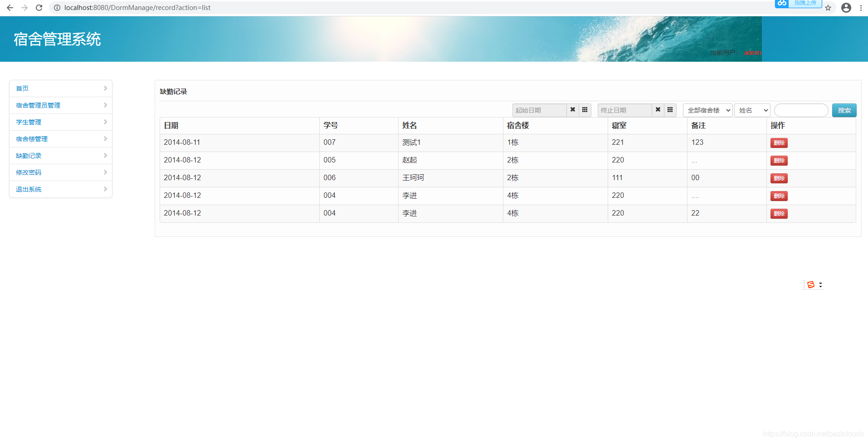
Task: Open the 宿舍楼管理 menu item
Action: tap(31, 138)
